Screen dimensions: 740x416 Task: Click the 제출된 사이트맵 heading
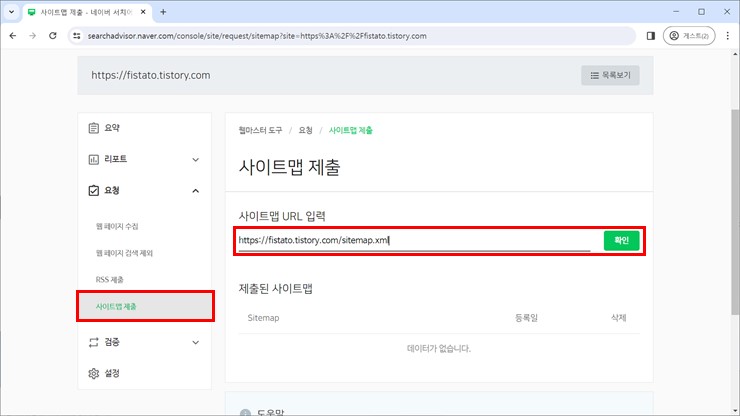point(276,289)
